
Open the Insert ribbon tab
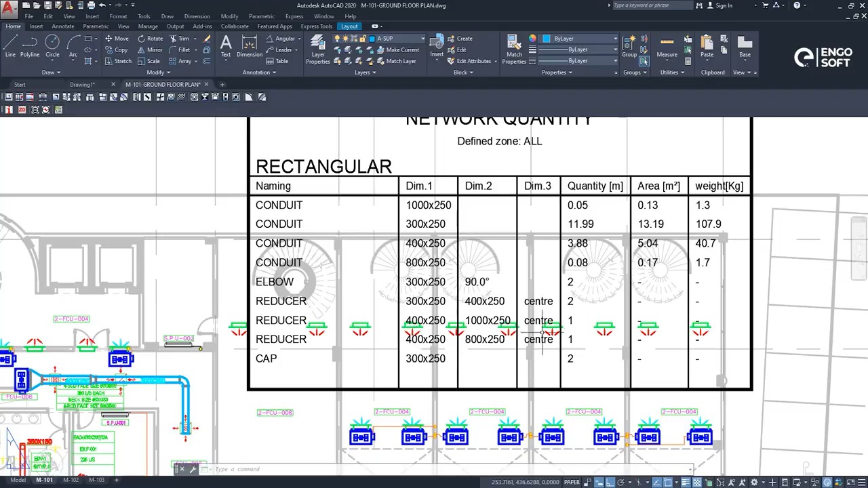point(36,26)
